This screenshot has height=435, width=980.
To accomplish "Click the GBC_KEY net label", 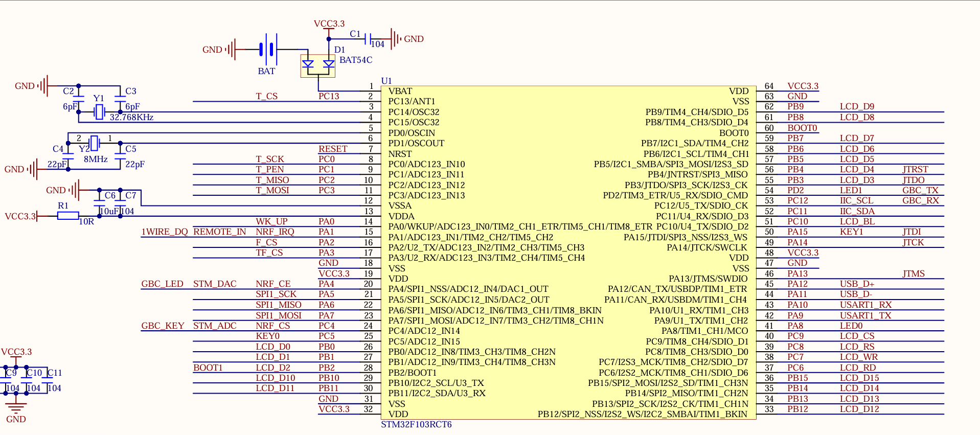I will pos(163,326).
